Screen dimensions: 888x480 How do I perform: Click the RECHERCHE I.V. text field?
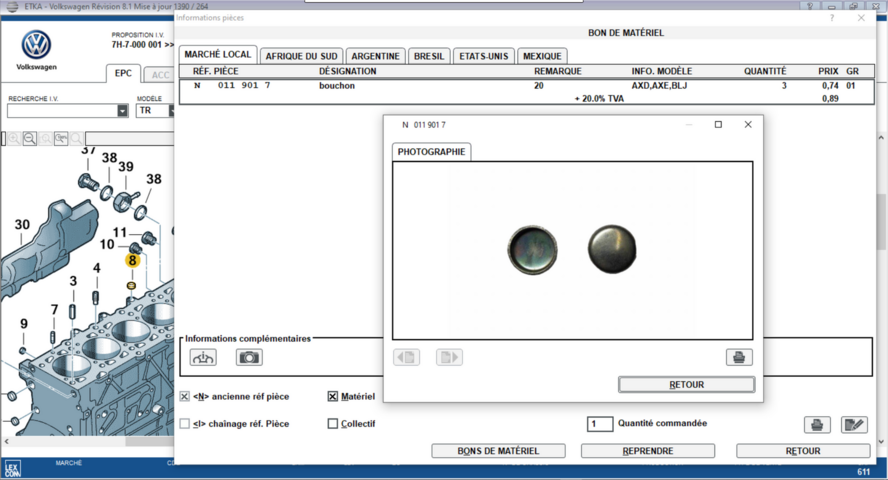[62, 111]
